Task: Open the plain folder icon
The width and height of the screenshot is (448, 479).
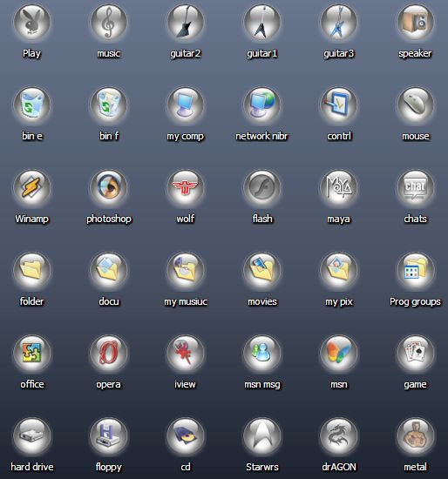Action: (x=32, y=270)
